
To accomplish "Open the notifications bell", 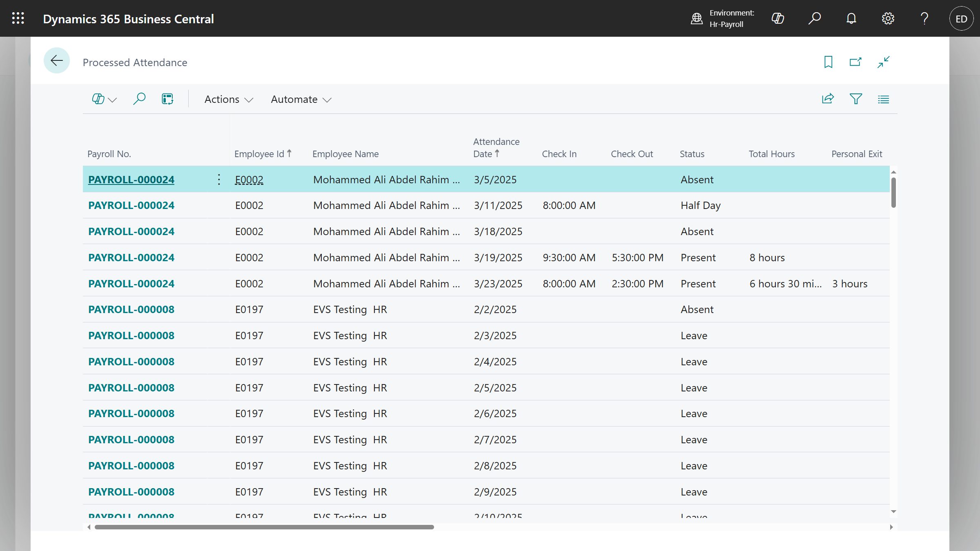I will click(x=851, y=18).
